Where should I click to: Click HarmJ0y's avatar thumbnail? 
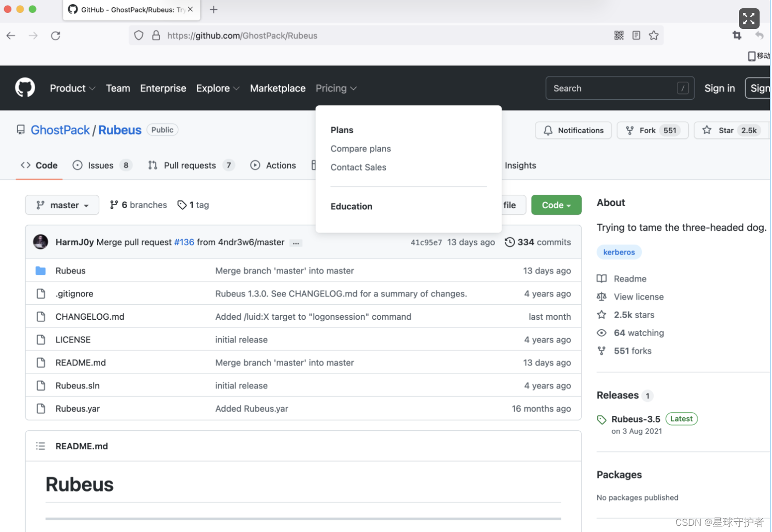(x=40, y=242)
